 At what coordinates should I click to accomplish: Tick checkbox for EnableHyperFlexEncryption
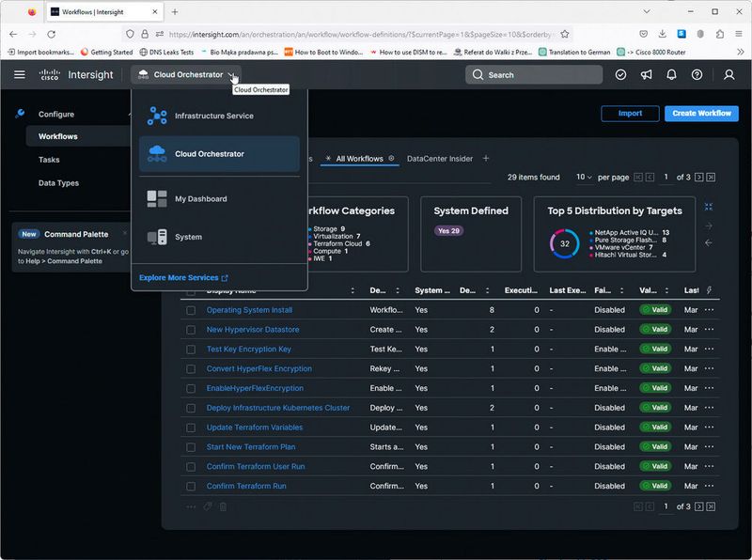click(191, 388)
